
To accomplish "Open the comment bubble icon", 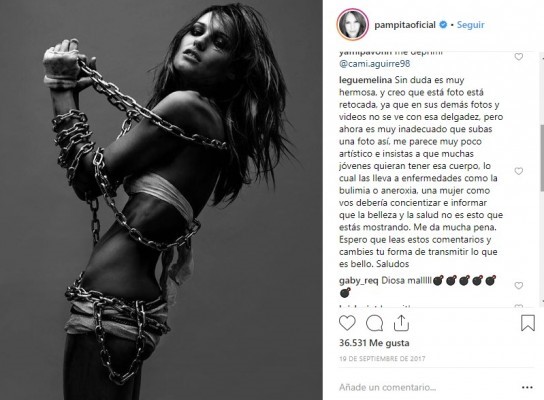I will click(374, 323).
